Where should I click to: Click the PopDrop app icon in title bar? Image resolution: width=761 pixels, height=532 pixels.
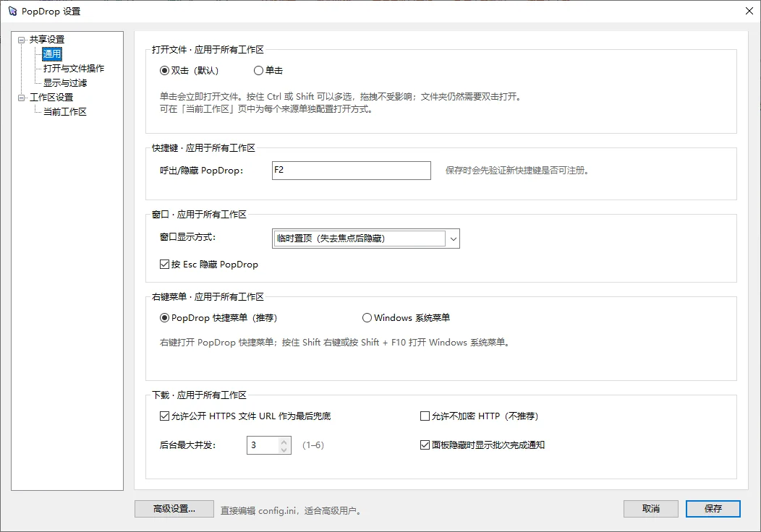click(x=12, y=11)
